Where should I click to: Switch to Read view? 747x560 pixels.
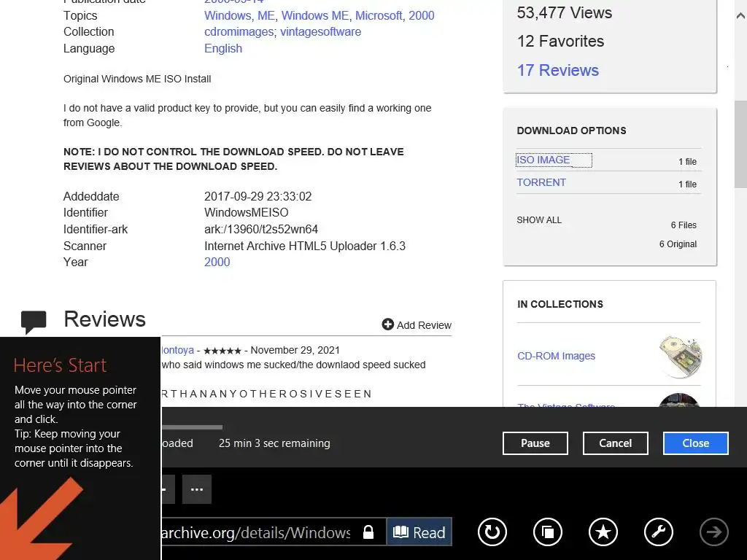pos(419,532)
